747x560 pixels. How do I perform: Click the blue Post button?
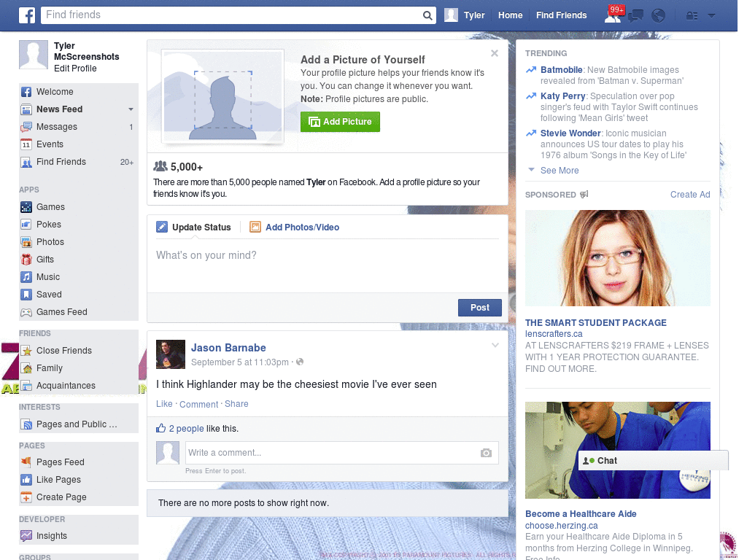(x=480, y=308)
